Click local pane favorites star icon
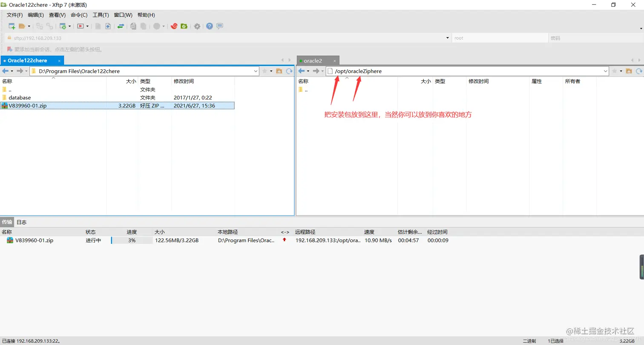The height and width of the screenshot is (345, 644). tap(264, 71)
